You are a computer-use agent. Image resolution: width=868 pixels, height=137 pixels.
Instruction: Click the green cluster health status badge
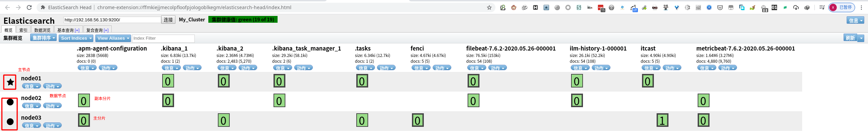pyautogui.click(x=243, y=20)
